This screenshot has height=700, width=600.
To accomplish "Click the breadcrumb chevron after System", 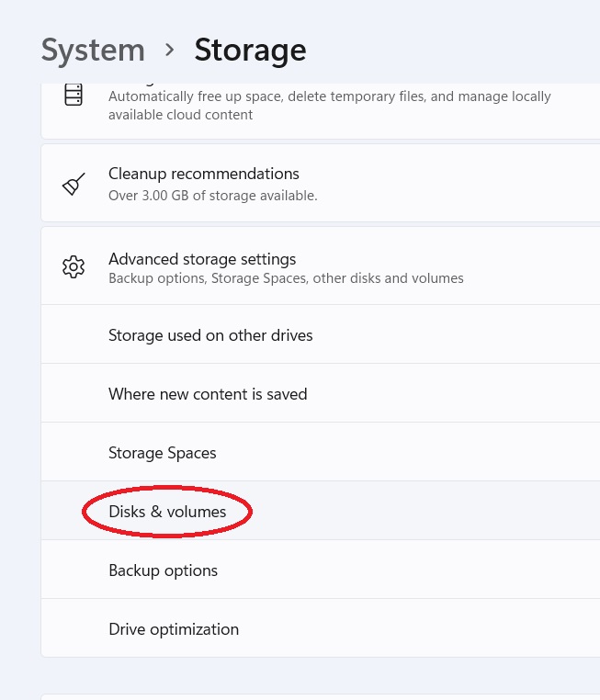I will [169, 50].
